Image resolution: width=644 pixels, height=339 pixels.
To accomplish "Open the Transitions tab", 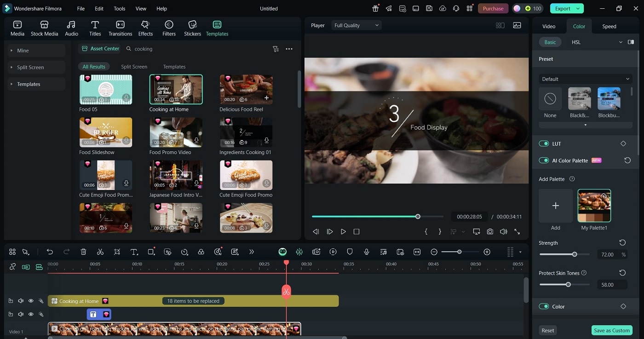I will click(x=120, y=28).
